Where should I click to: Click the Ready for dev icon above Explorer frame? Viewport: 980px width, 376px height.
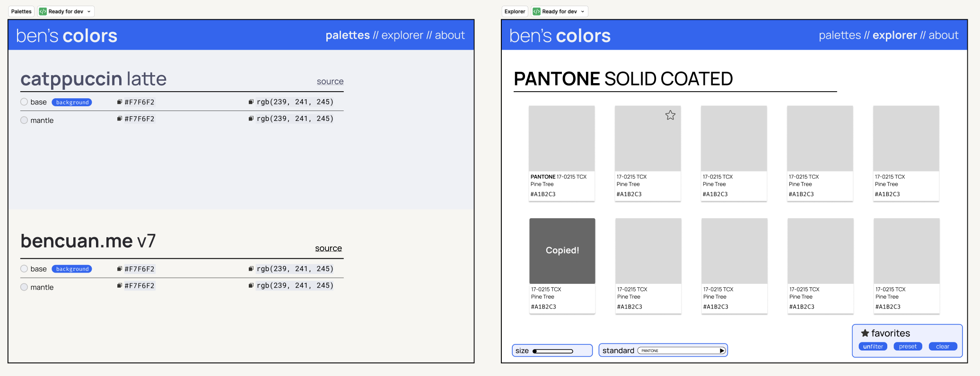click(537, 11)
